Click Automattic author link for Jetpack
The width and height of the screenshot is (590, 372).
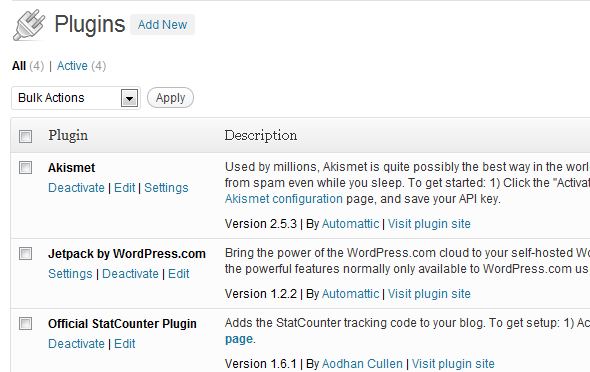click(x=350, y=294)
